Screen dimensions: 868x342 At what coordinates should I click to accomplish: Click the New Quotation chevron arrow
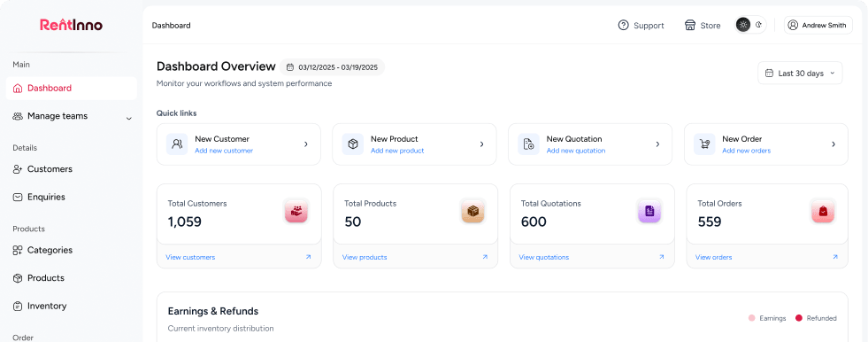[657, 144]
